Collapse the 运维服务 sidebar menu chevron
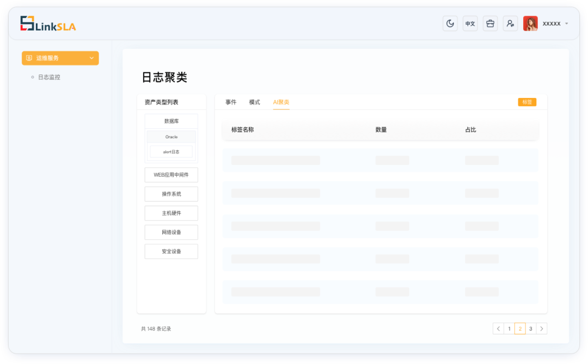The width and height of the screenshot is (588, 364). (x=91, y=58)
